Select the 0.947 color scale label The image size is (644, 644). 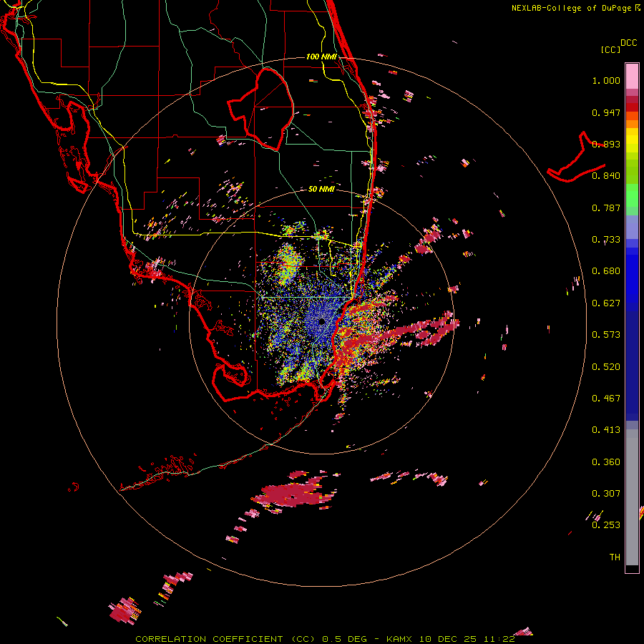point(606,112)
